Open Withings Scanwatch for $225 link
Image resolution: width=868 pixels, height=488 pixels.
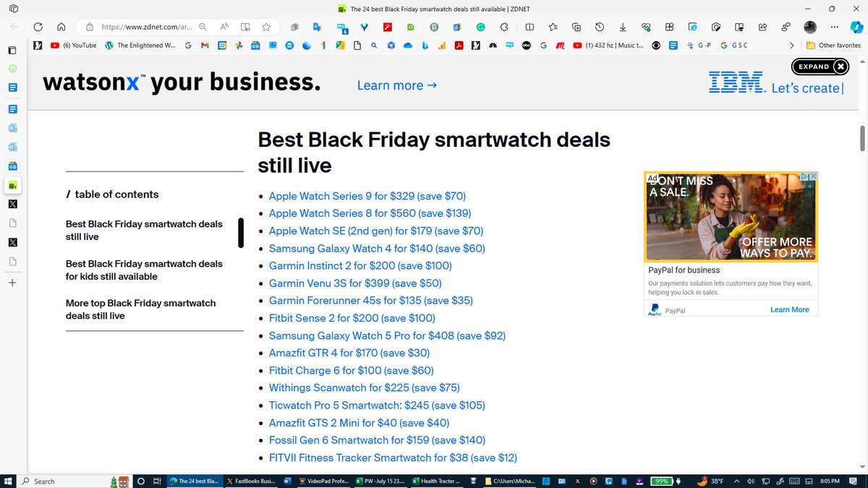point(365,388)
